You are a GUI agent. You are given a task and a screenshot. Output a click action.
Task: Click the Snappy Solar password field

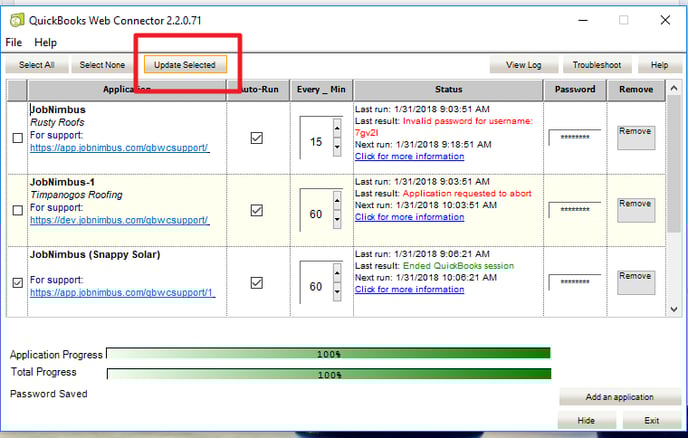pos(575,282)
